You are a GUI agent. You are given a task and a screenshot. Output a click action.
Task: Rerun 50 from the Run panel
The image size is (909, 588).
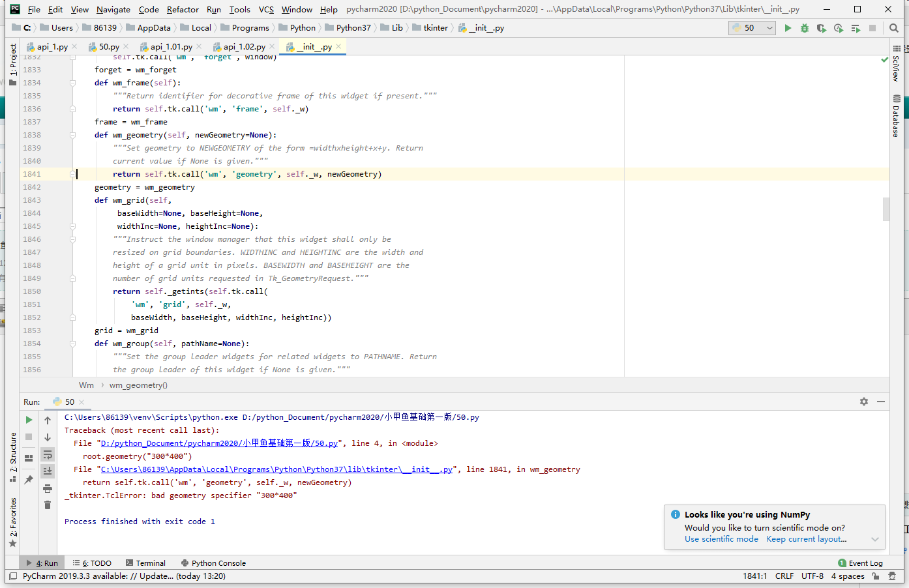coord(29,420)
